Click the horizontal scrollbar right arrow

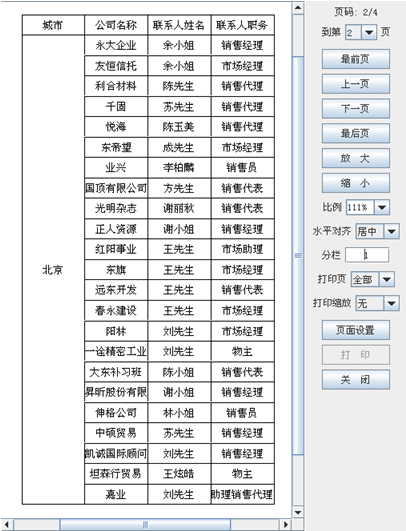286,525
